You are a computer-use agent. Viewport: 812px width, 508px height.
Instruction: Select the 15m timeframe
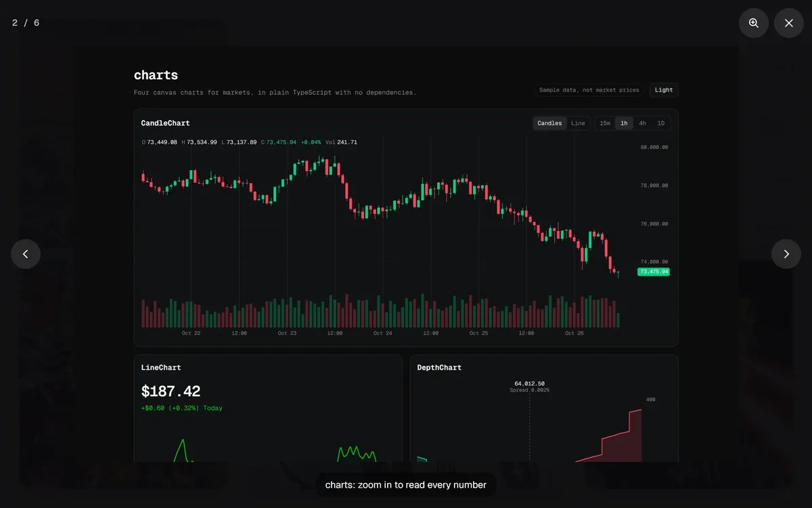click(605, 123)
